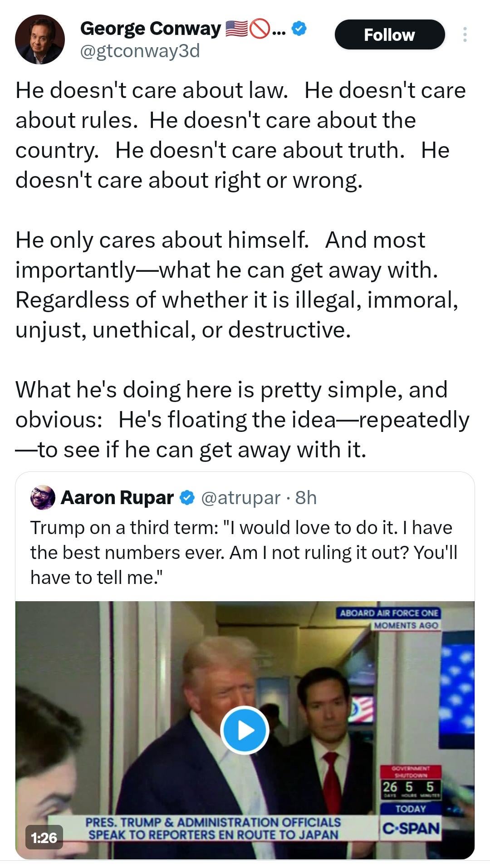
Task: Open Aaron Rupar's small avatar
Action: [43, 497]
